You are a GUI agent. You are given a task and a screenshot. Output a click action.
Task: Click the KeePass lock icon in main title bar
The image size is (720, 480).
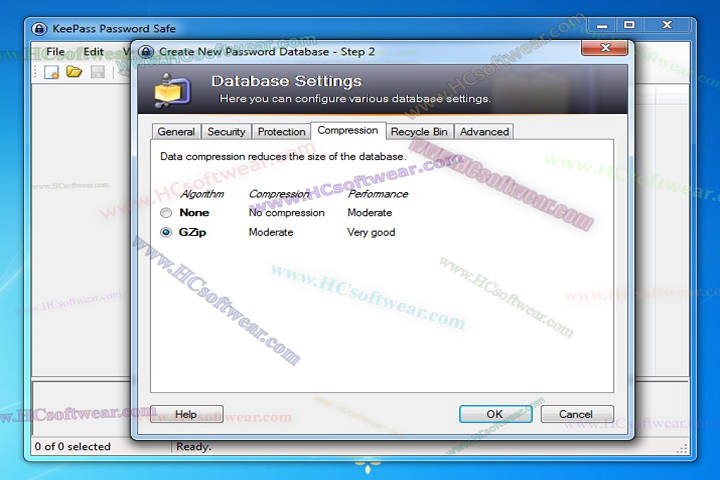[39, 28]
